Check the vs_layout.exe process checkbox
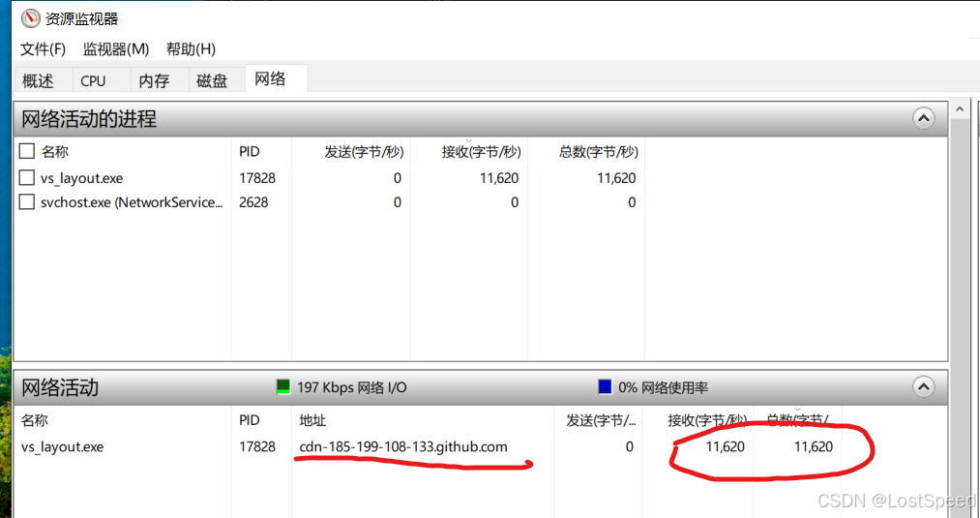Image resolution: width=980 pixels, height=518 pixels. [26, 178]
